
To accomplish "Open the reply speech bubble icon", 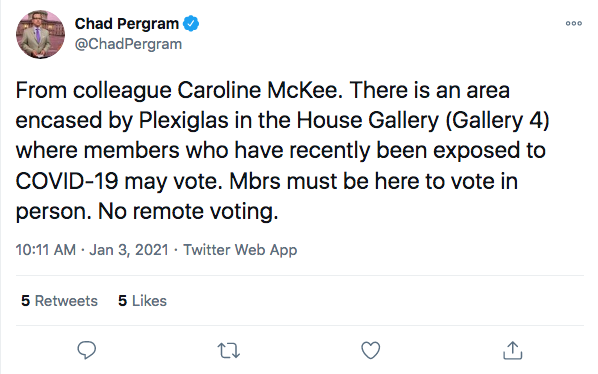I will pyautogui.click(x=87, y=350).
